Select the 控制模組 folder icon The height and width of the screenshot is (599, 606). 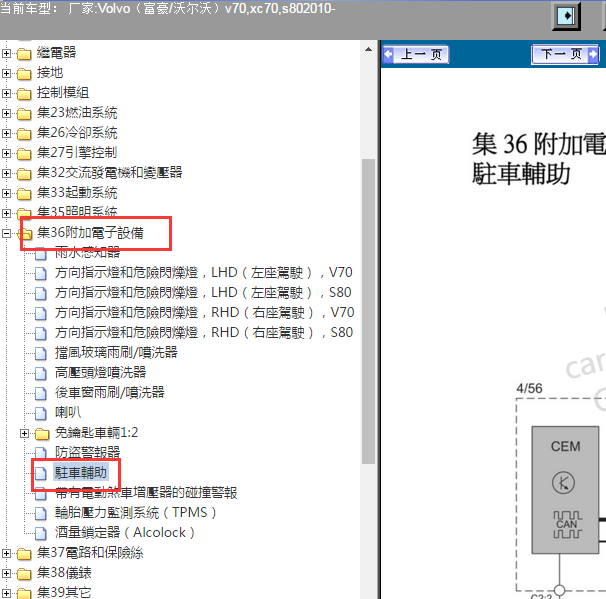coord(24,94)
